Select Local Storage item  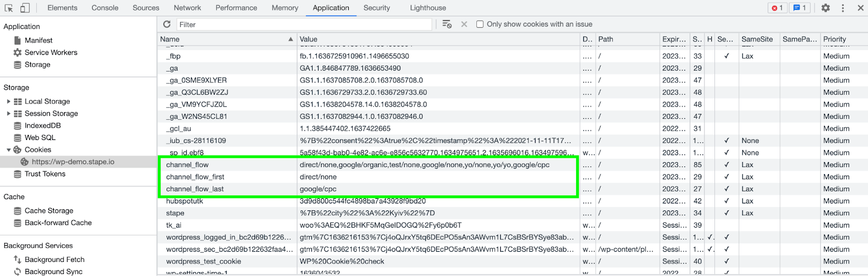coord(47,101)
